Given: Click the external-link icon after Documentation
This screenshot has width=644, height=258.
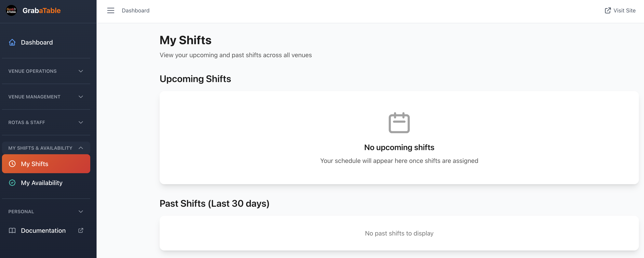Looking at the screenshot, I should click(80, 230).
